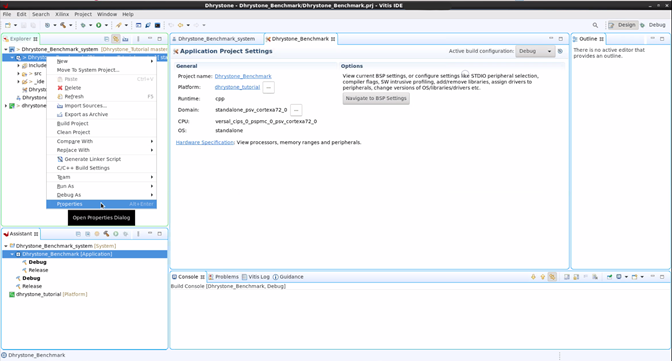Switch to the Design perspective
The image size is (672, 361).
(623, 25)
